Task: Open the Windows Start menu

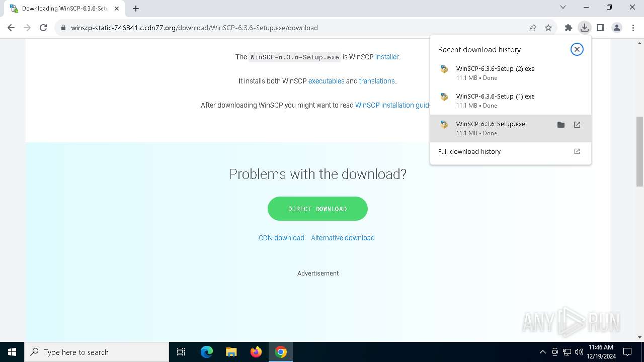Action: coord(12,352)
